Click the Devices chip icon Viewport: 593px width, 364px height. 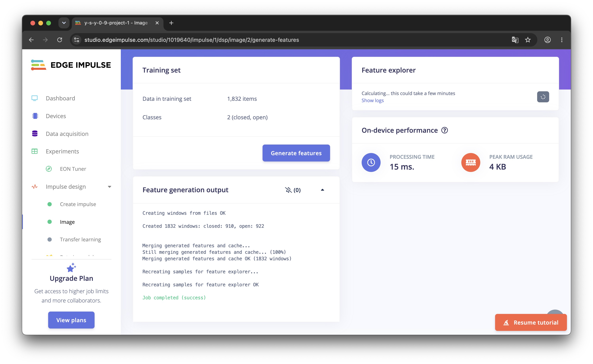click(x=35, y=116)
